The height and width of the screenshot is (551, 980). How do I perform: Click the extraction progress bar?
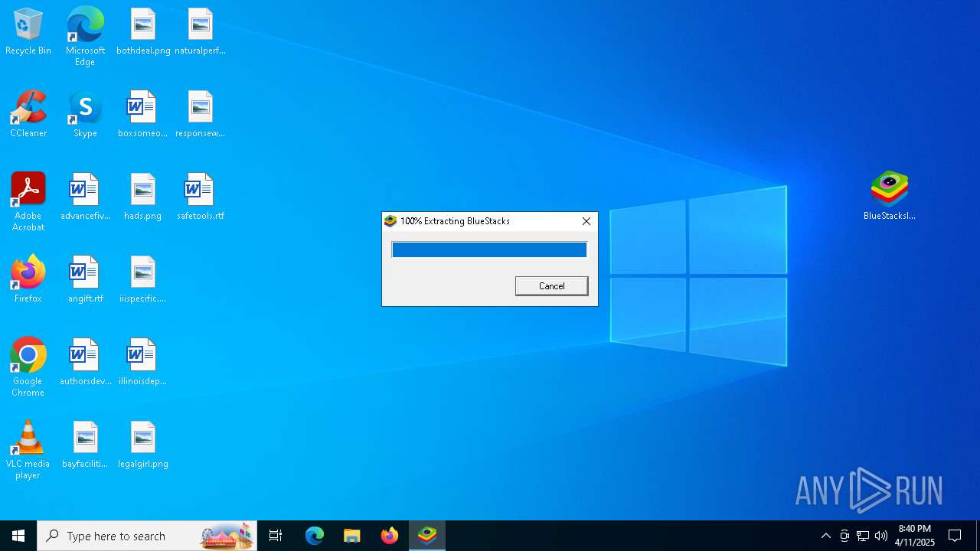[489, 249]
